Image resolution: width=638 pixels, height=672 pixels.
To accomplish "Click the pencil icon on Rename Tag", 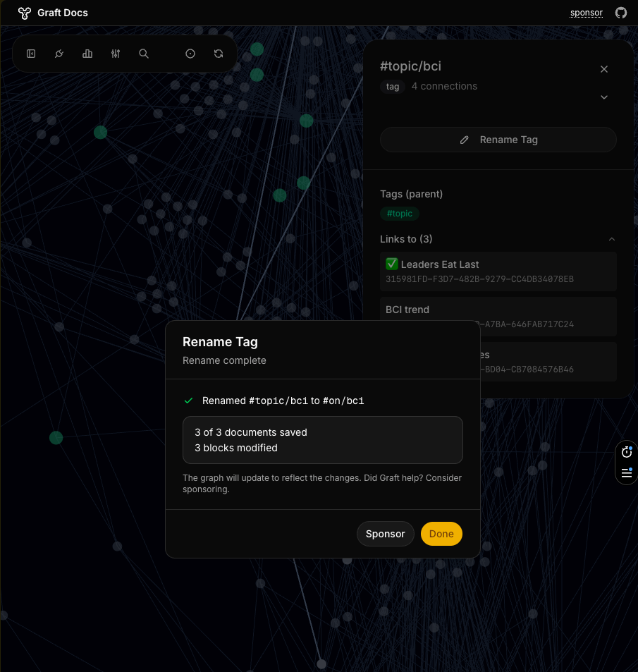I will pos(465,140).
